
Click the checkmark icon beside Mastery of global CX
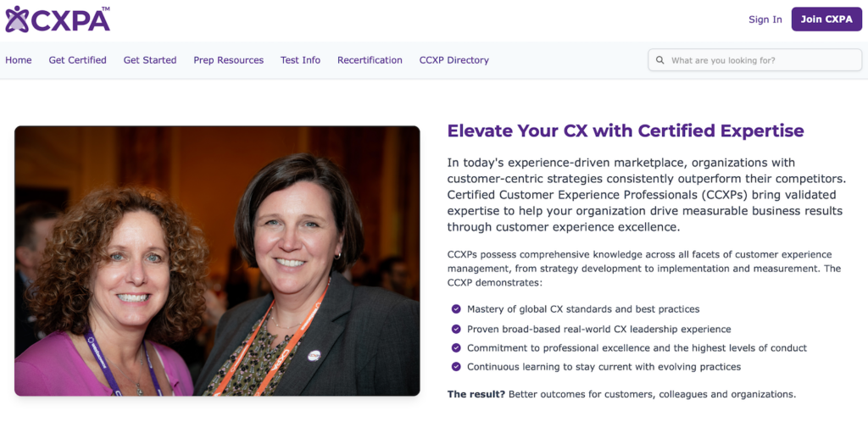[x=456, y=309]
